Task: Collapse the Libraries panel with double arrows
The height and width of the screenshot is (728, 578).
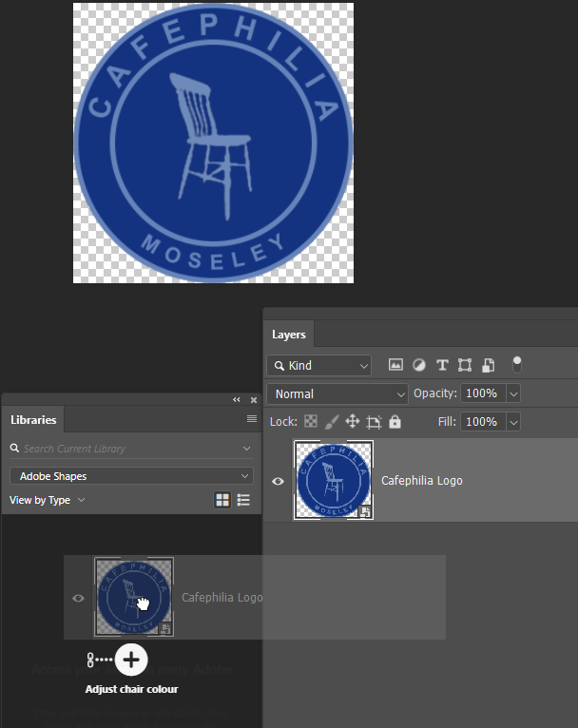Action: (237, 400)
